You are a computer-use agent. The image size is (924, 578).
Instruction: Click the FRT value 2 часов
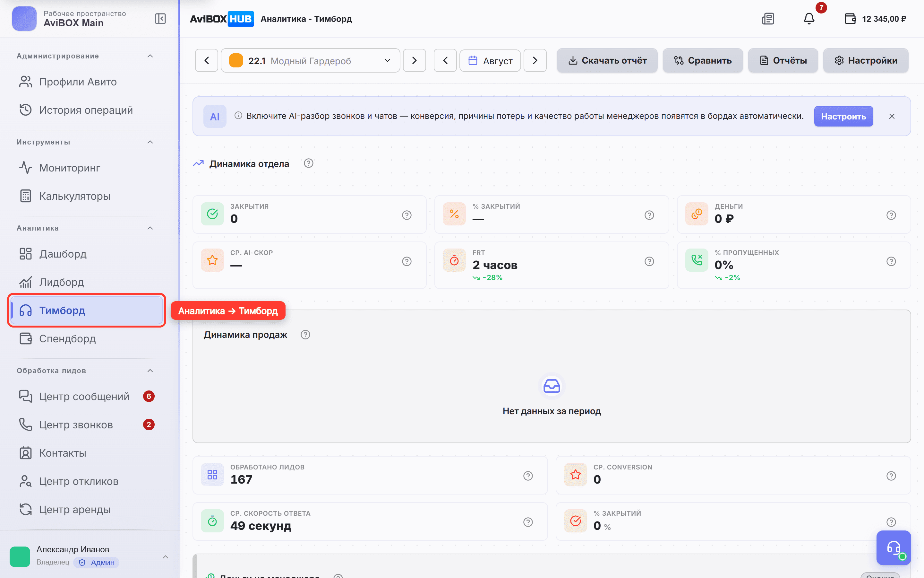click(495, 265)
